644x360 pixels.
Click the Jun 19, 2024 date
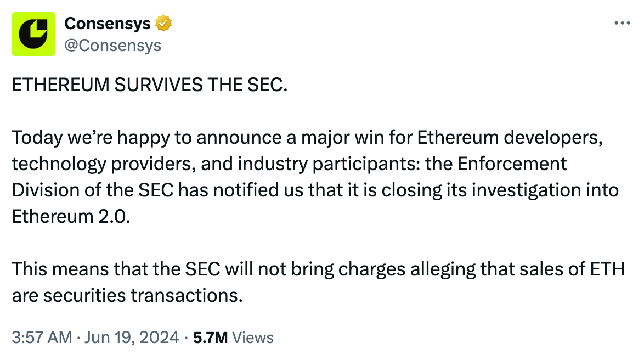[x=131, y=337]
